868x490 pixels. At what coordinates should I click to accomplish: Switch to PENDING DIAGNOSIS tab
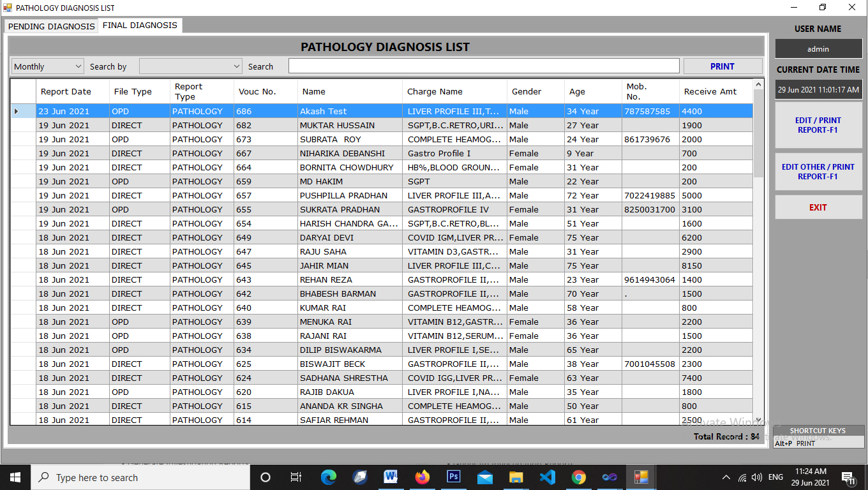tap(51, 26)
